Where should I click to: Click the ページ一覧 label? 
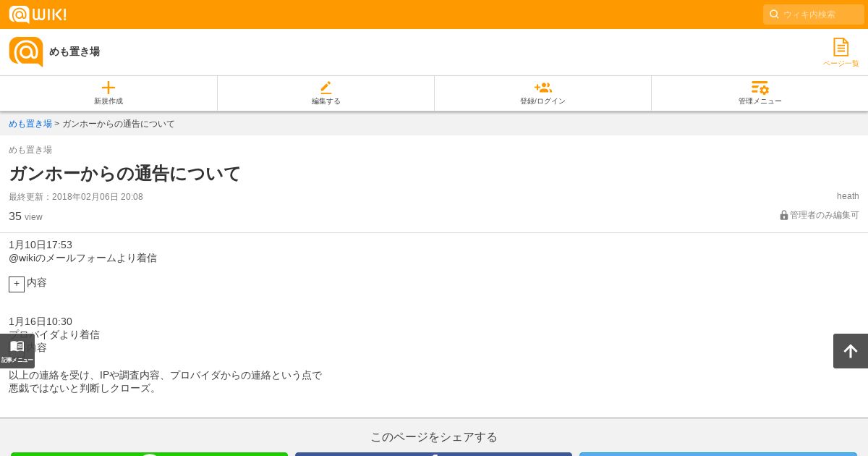coord(841,64)
